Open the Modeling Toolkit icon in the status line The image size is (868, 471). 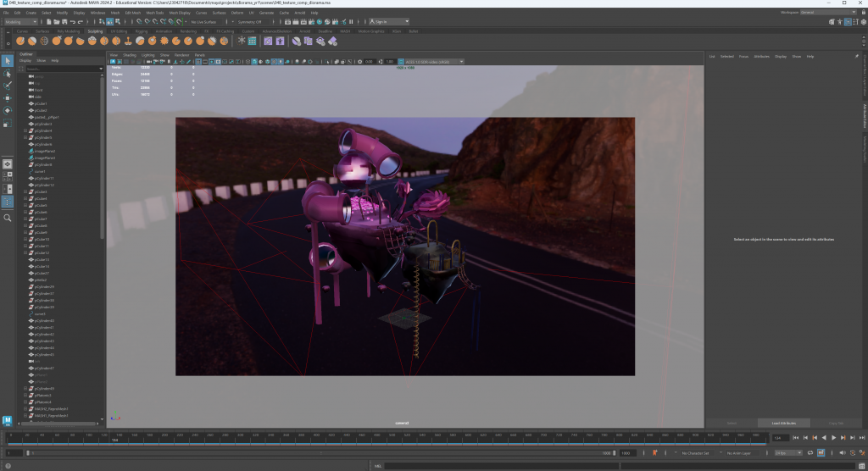coord(832,21)
